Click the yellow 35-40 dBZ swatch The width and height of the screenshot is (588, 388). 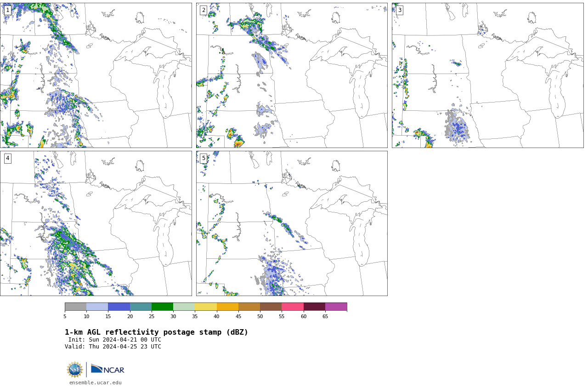206,307
